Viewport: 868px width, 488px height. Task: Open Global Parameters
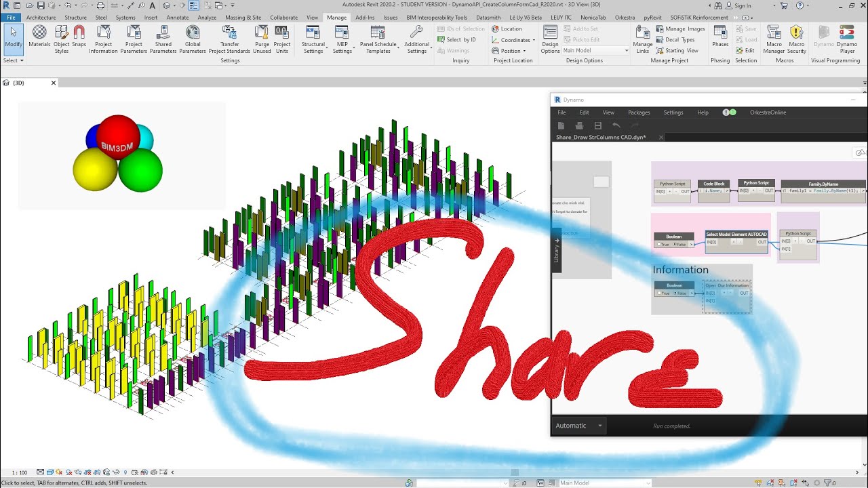tap(193, 38)
